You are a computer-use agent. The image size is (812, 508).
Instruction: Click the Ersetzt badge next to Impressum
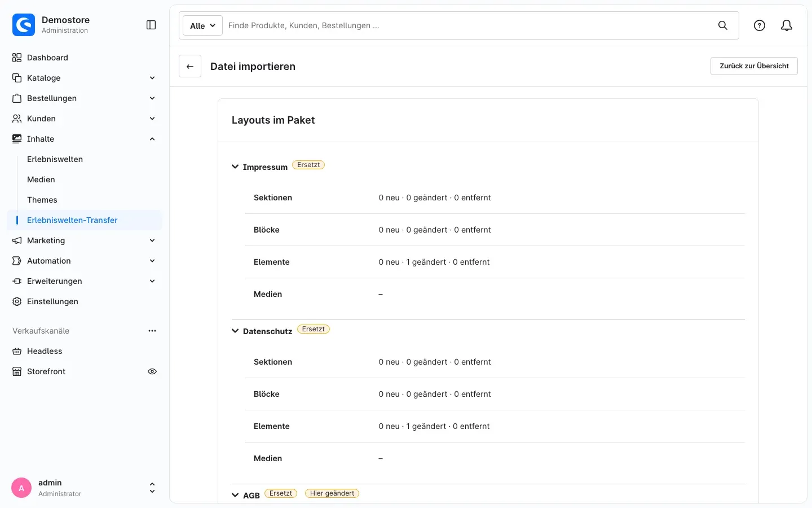click(308, 165)
